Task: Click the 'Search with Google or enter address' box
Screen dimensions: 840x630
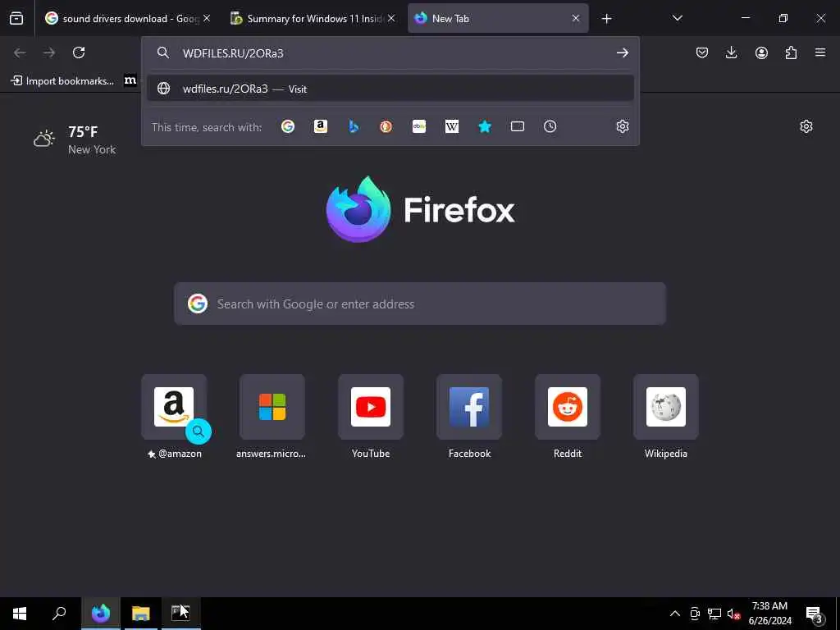Action: [420, 304]
